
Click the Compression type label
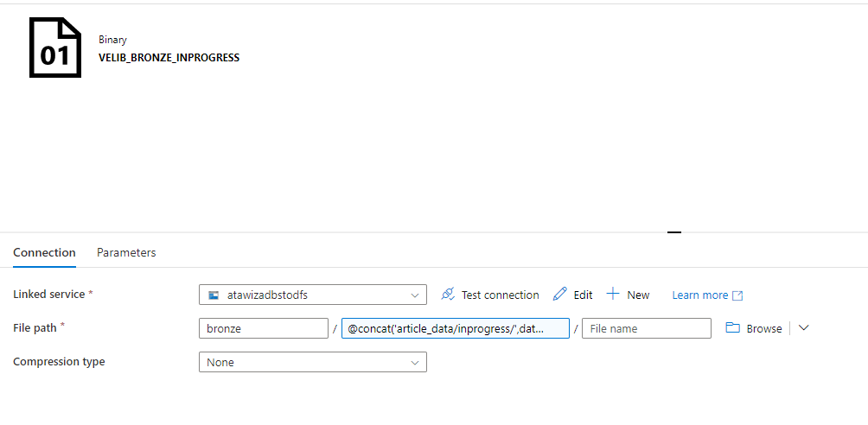click(x=59, y=362)
